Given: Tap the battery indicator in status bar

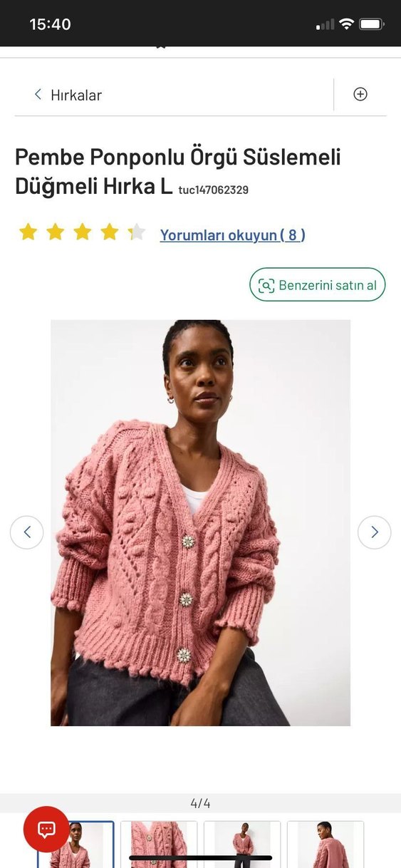Looking at the screenshot, I should (371, 24).
